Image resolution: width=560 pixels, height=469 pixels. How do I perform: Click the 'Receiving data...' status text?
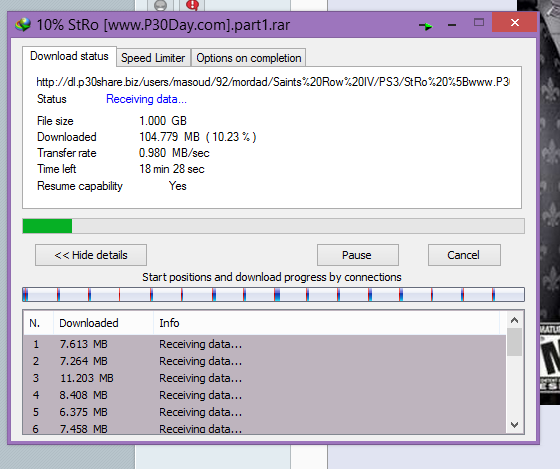(146, 99)
